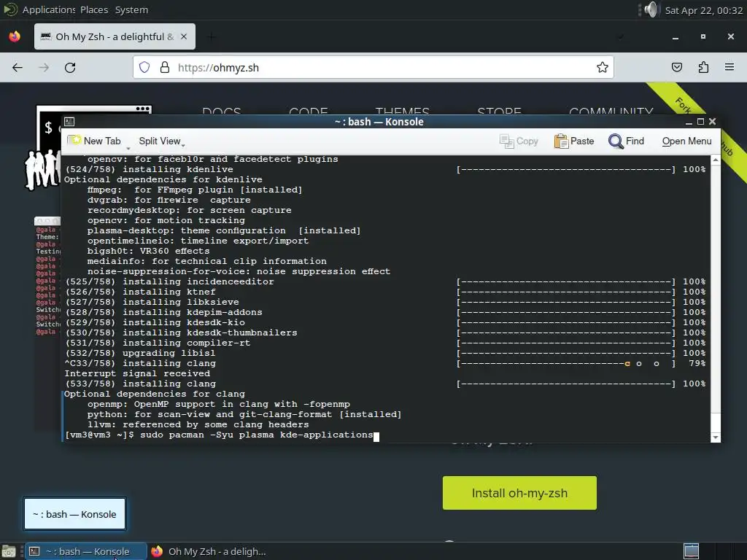The height and width of the screenshot is (560, 747).
Task: Click the workspace switcher in bottom right panel
Action: click(x=692, y=551)
